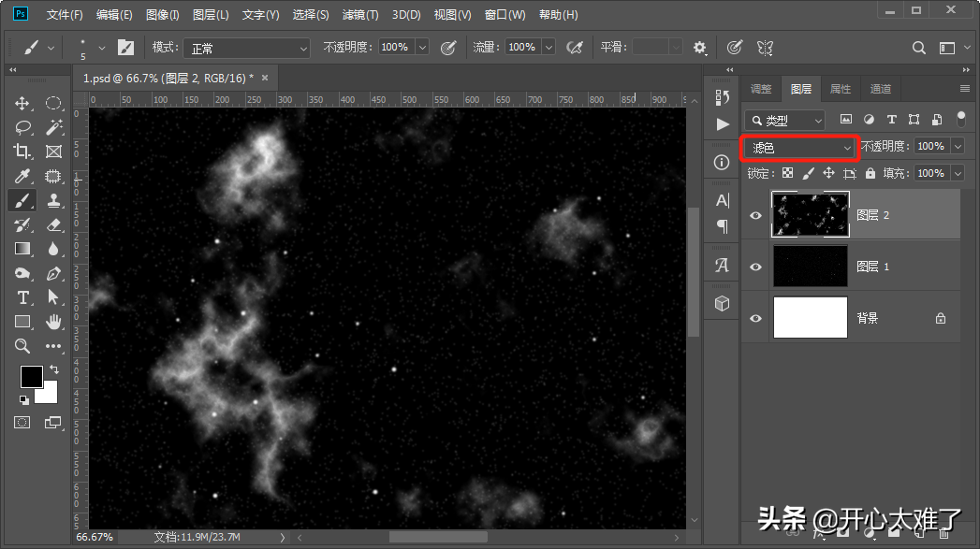Activate the Crop tool
The image size is (980, 549).
[x=22, y=152]
